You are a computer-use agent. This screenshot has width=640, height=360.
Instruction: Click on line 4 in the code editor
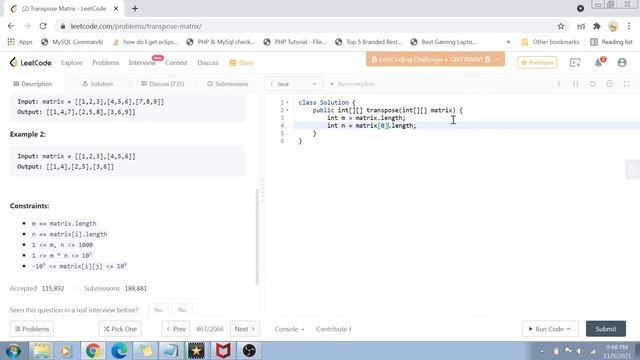(466, 126)
